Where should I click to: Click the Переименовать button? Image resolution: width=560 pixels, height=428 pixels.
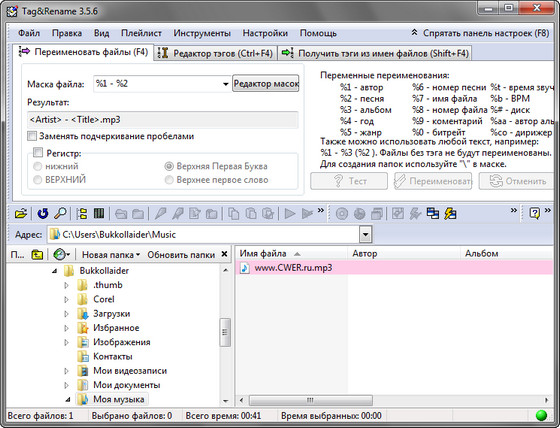click(x=433, y=181)
